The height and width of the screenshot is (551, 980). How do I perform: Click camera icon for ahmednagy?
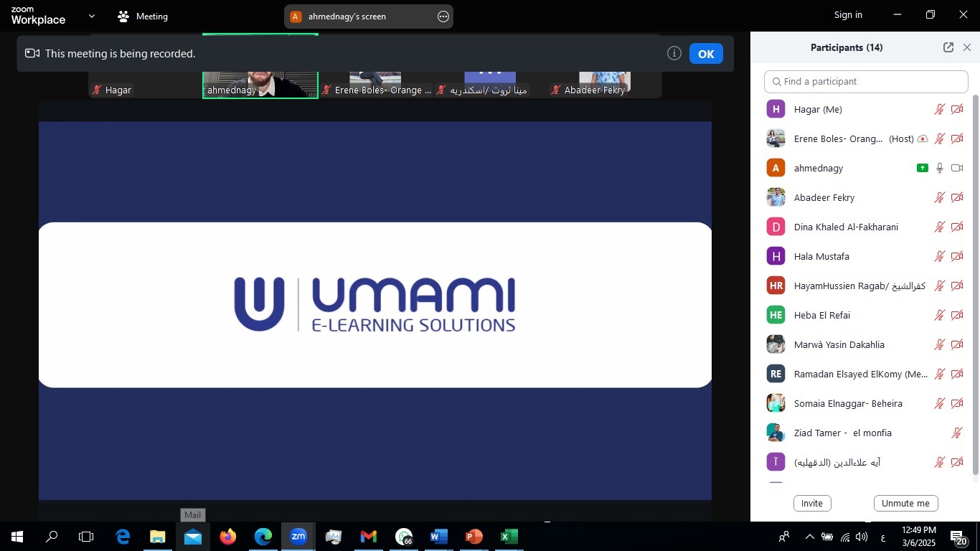coord(957,168)
